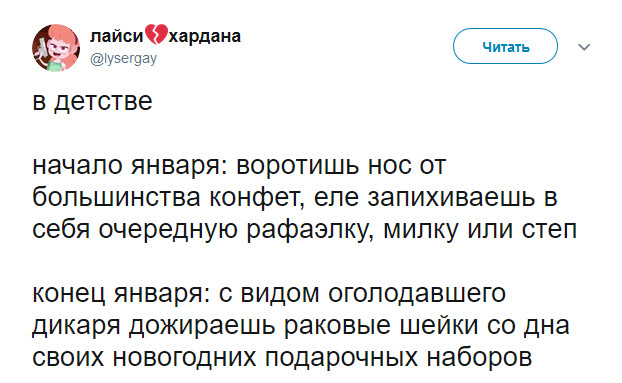This screenshot has height=383, width=622.
Task: Click the words начало января
Action: [127, 165]
